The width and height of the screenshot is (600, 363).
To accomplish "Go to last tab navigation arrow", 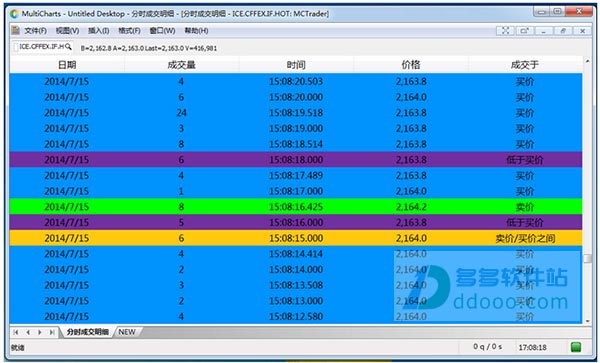I will tap(52, 332).
